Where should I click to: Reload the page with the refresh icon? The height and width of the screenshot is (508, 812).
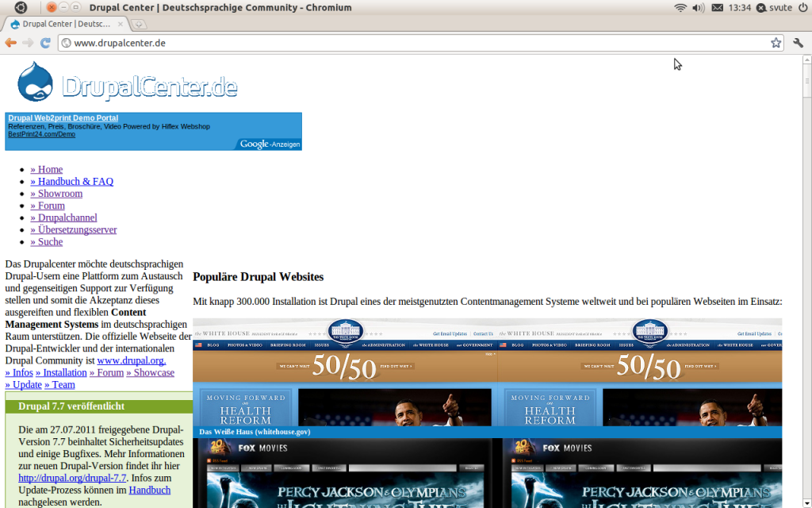coord(45,43)
